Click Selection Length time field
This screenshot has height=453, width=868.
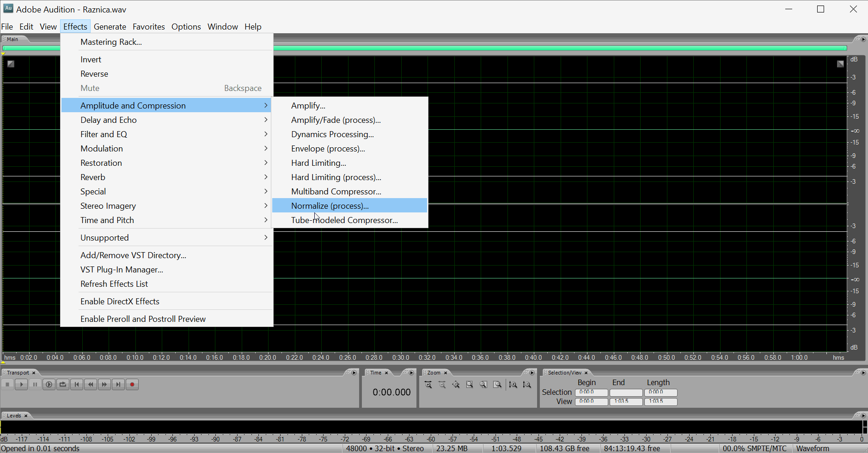(660, 393)
